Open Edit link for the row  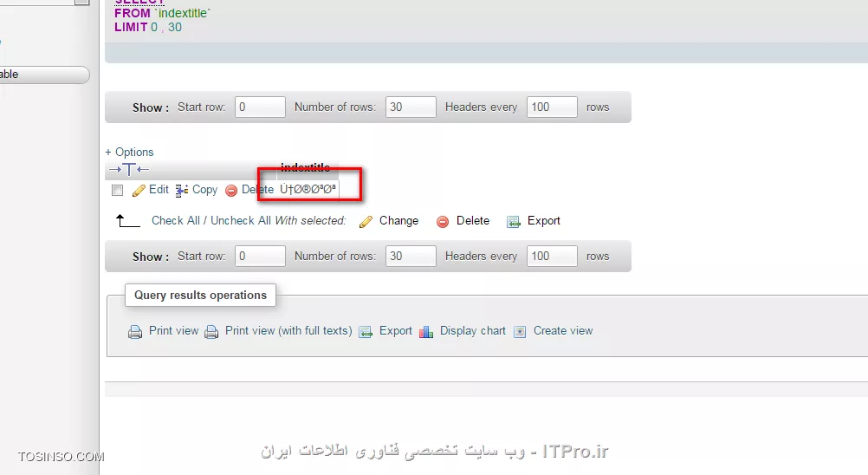click(159, 189)
